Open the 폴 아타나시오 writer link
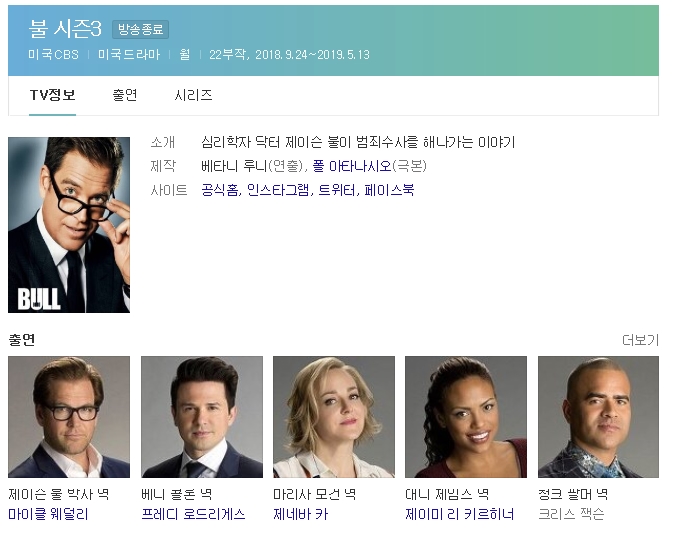The height and width of the screenshot is (540, 675). 352,166
